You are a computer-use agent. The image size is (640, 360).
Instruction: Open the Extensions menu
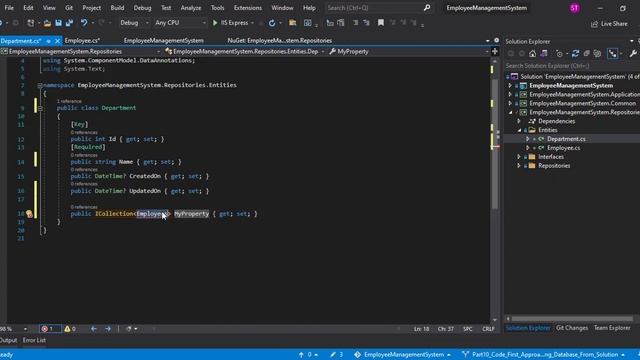point(247,8)
